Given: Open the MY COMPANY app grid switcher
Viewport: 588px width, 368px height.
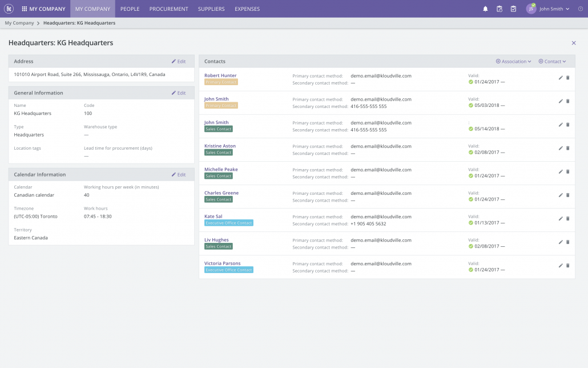Looking at the screenshot, I should [43, 9].
